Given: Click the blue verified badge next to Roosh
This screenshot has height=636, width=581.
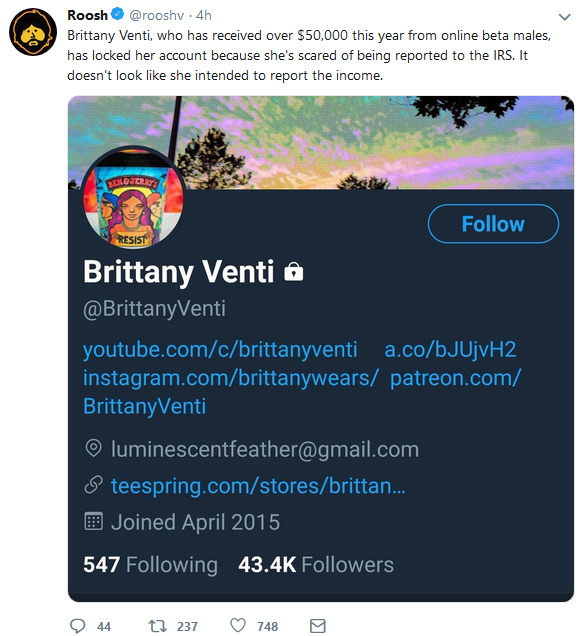Looking at the screenshot, I should pyautogui.click(x=117, y=15).
